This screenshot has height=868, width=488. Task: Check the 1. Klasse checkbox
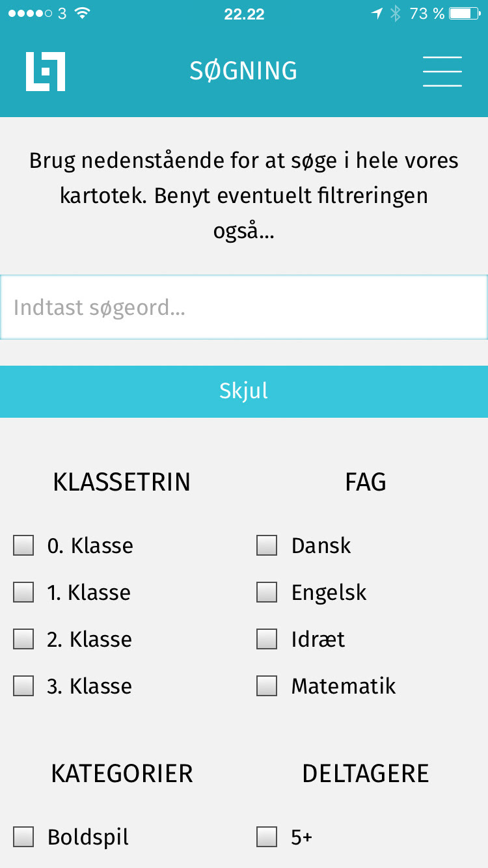[x=23, y=592]
